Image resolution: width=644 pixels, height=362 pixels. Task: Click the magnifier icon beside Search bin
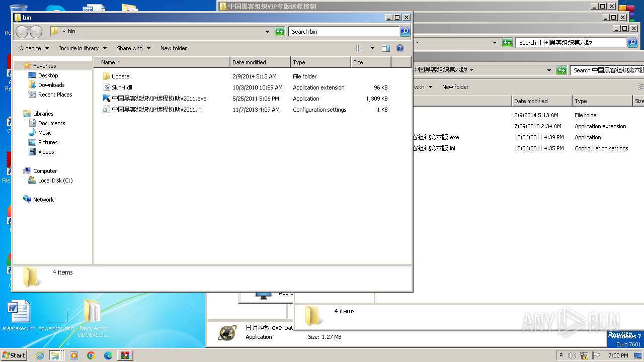point(405,32)
